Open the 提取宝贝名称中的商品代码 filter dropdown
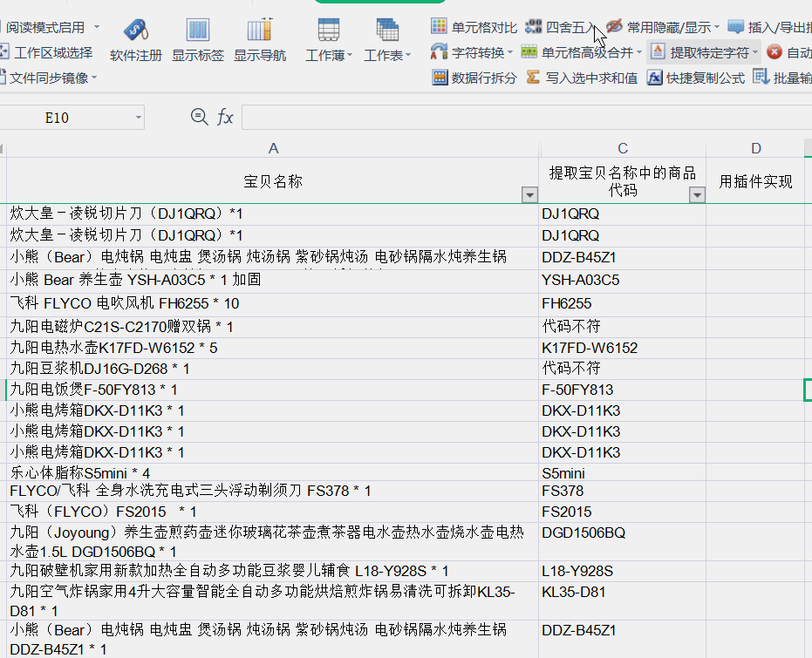The image size is (812, 658). (x=697, y=195)
